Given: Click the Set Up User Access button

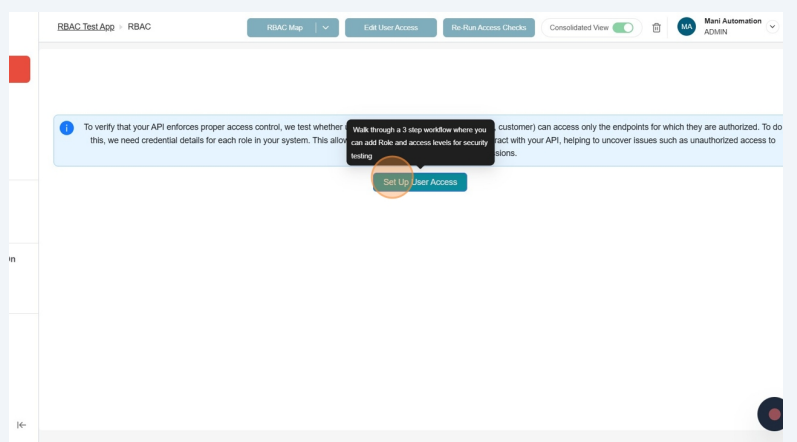Looking at the screenshot, I should click(420, 182).
